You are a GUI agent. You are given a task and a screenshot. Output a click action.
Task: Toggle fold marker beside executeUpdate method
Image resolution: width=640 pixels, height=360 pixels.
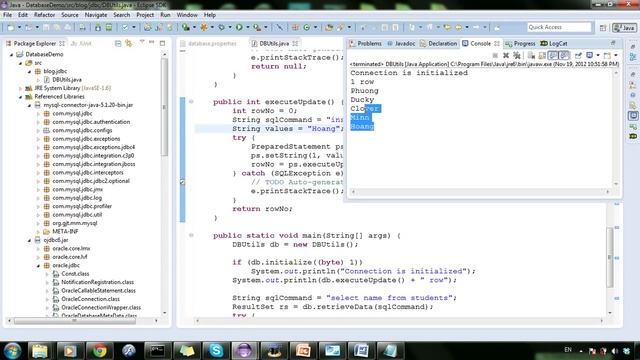[191, 102]
